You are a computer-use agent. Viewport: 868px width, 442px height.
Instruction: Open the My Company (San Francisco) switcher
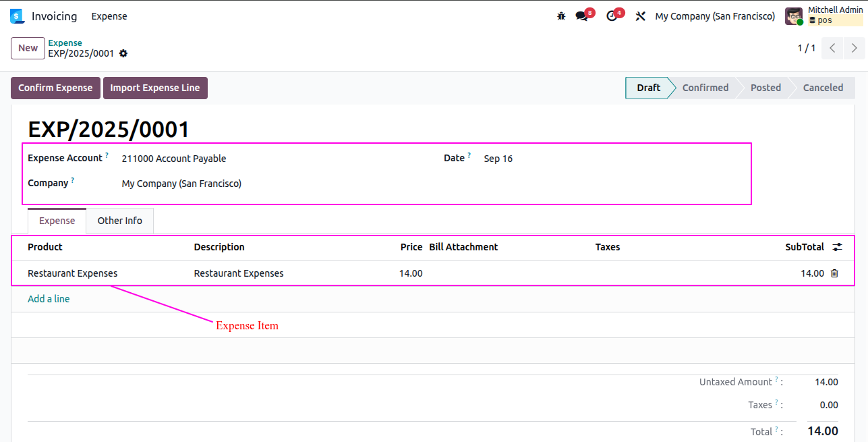coord(715,16)
